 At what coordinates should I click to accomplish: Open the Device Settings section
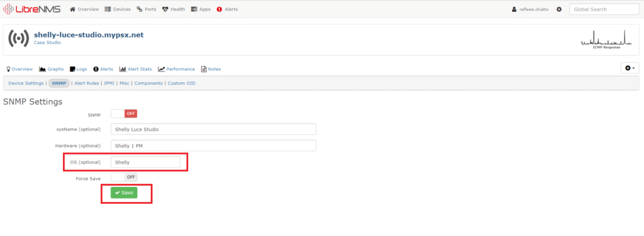tap(26, 83)
